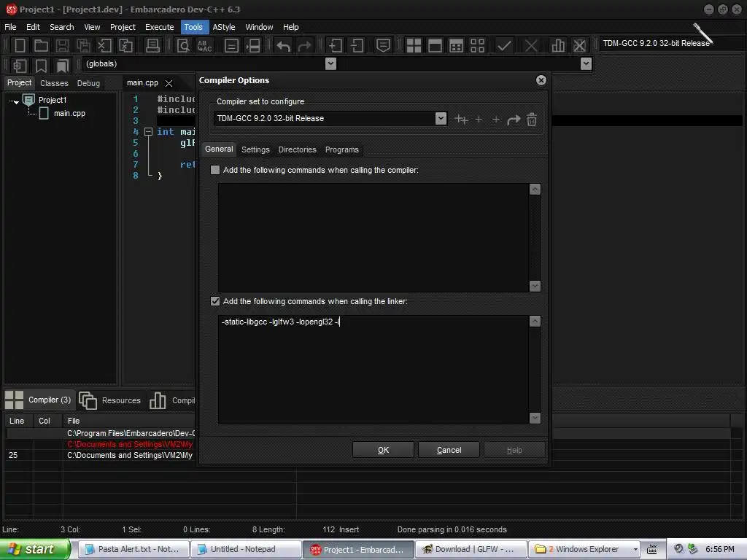Viewport: 747px width, 560px height.
Task: Switch to the Programs tab
Action: (342, 149)
